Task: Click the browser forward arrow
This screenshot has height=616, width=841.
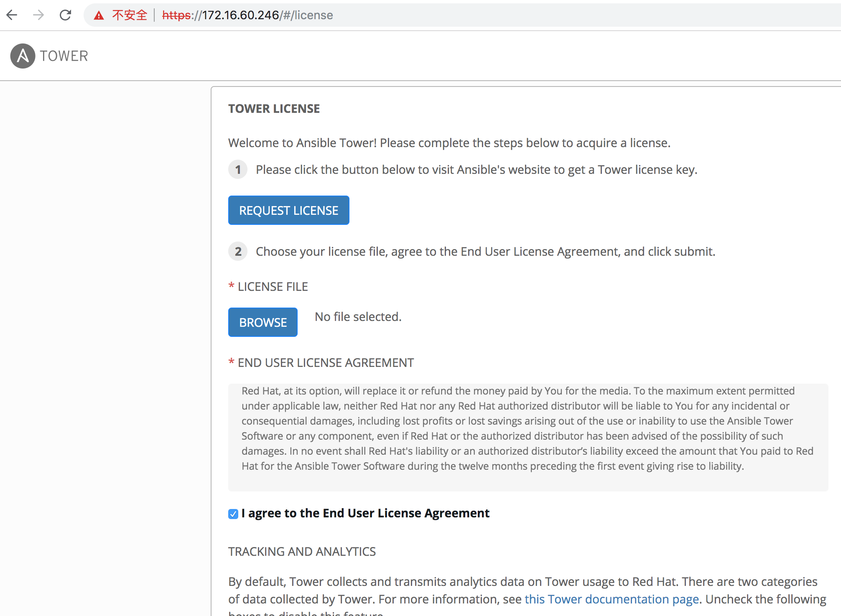Action: [x=38, y=15]
